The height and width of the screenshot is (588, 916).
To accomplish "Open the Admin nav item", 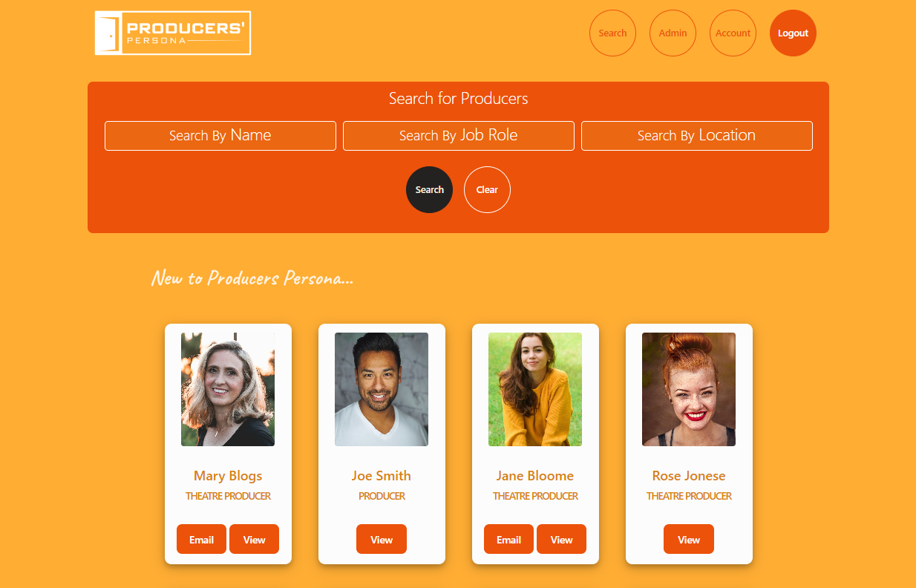I will tap(673, 33).
